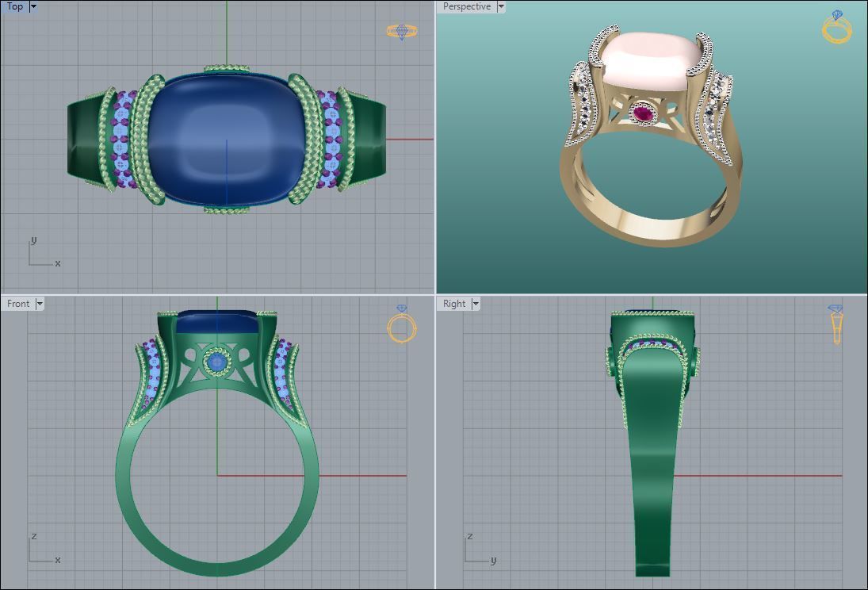Screen dimensions: 868x590
Task: Expand the Right viewport menu arrow
Action: (x=476, y=304)
